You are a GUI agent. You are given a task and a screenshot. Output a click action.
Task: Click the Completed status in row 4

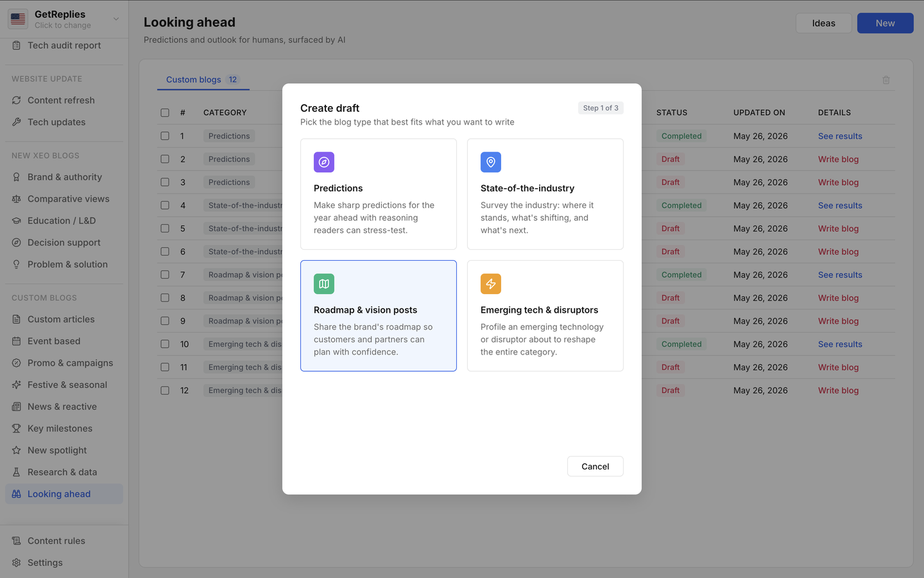(x=681, y=206)
